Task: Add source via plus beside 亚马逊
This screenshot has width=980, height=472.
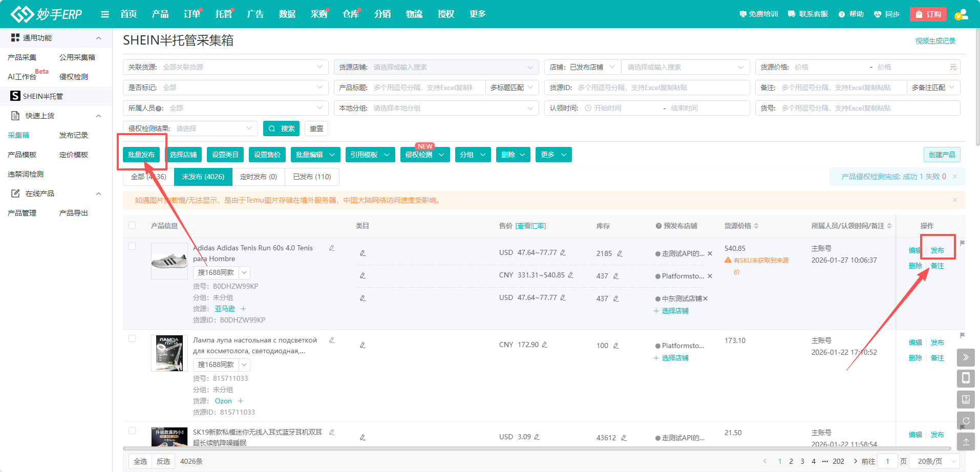Action: [243, 309]
